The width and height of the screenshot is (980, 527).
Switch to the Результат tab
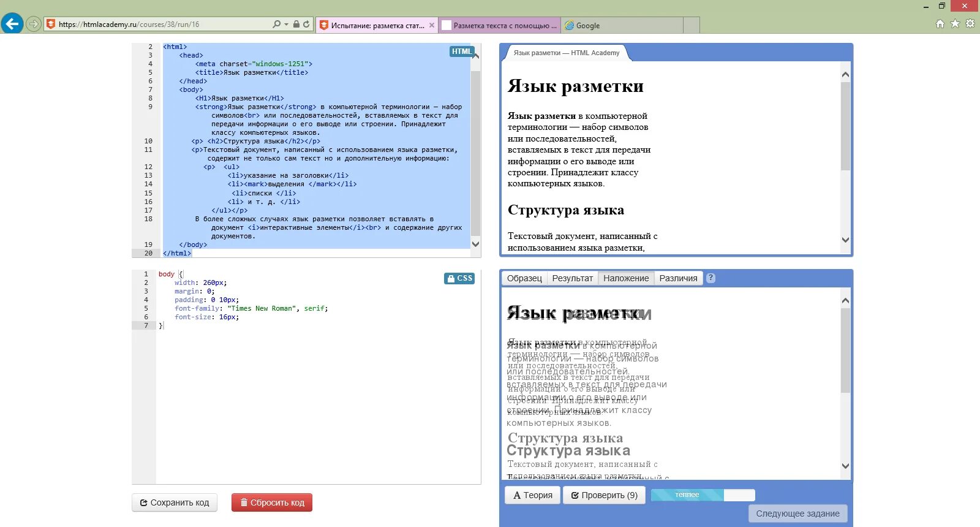click(573, 278)
